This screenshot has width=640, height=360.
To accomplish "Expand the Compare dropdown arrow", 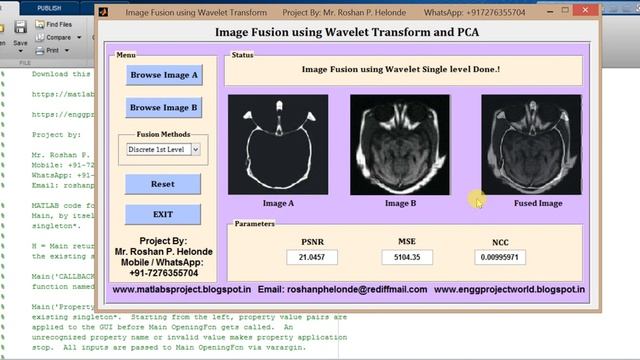I will (x=79, y=38).
